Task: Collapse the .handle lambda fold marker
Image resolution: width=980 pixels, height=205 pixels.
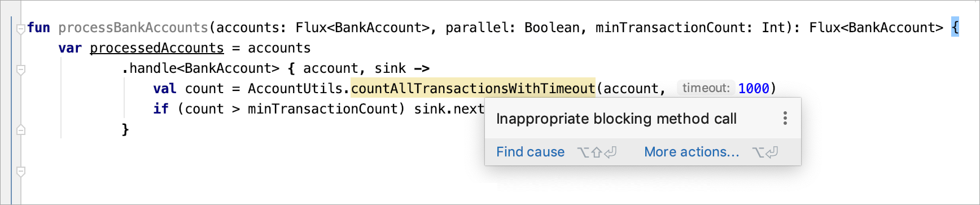Action: click(x=21, y=70)
